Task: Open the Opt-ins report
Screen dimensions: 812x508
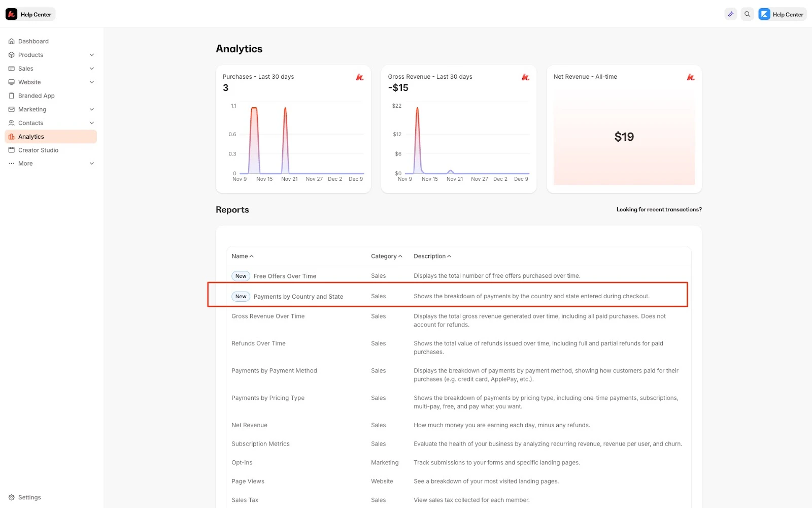Action: tap(242, 463)
